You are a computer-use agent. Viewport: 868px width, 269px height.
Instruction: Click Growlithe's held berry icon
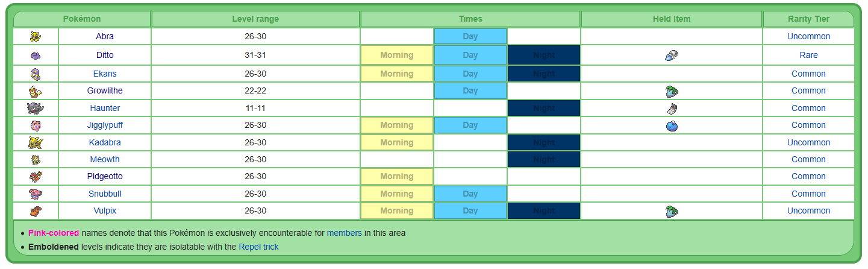click(672, 91)
